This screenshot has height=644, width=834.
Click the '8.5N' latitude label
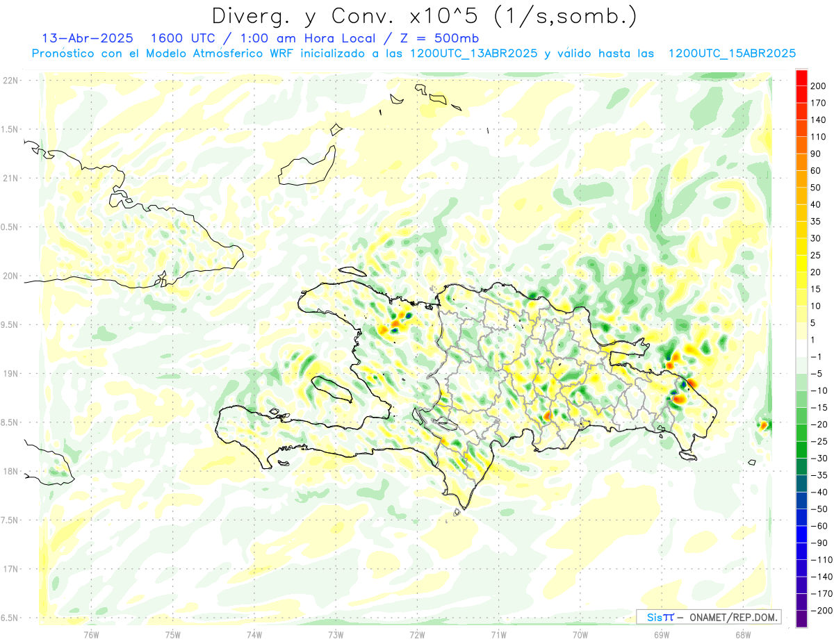click(10, 422)
